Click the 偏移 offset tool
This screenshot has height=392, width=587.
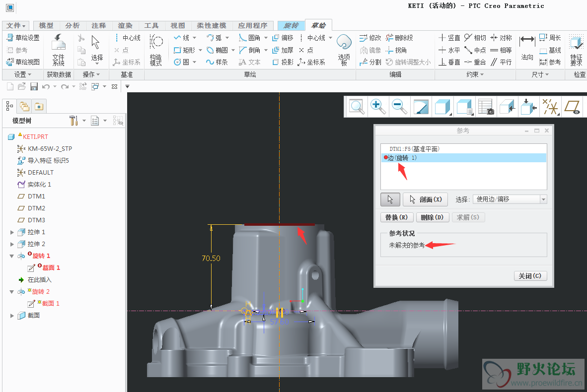(283, 38)
